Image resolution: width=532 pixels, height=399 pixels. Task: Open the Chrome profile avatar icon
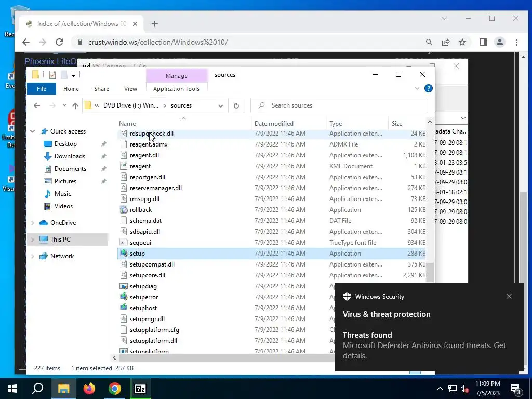coord(499,42)
